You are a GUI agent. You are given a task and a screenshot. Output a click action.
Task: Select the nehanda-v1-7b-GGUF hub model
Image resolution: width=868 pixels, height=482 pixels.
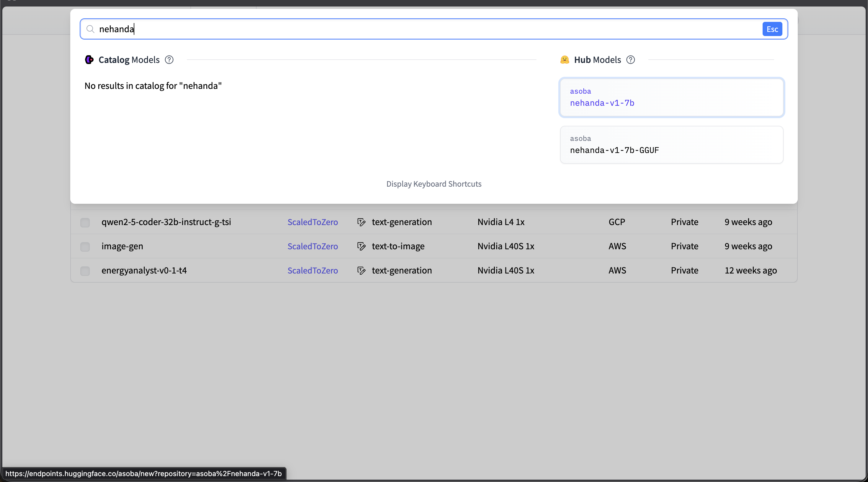[x=672, y=145]
